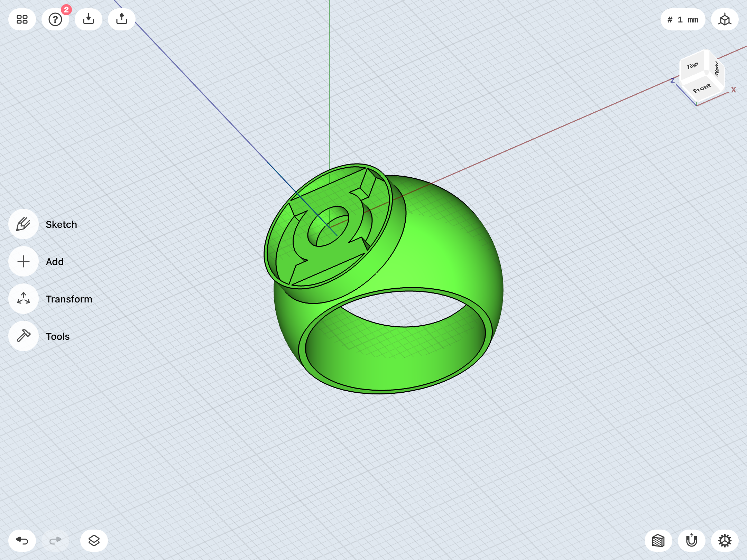Open visual style shaded cube icon
The width and height of the screenshot is (747, 560).
(x=658, y=541)
